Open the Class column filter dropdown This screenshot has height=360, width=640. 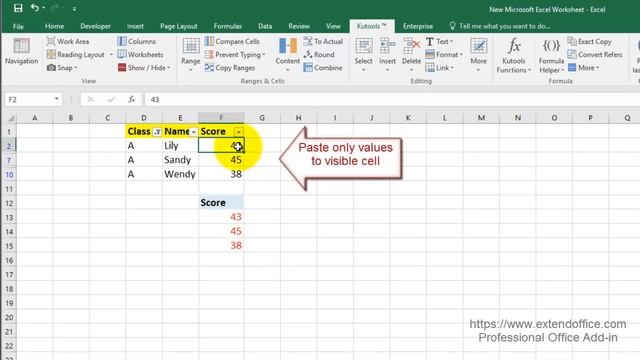[x=157, y=132]
